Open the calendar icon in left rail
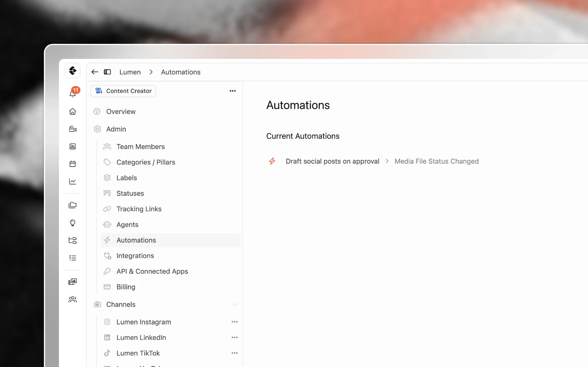Viewport: 588px width, 367px height. [73, 164]
